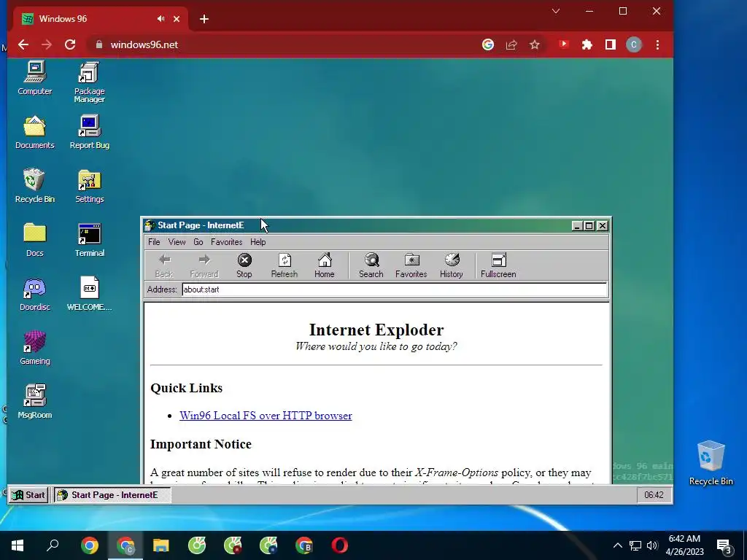Select host desktop Recycle Bin icon
Screen dimensions: 747x560
711,463
